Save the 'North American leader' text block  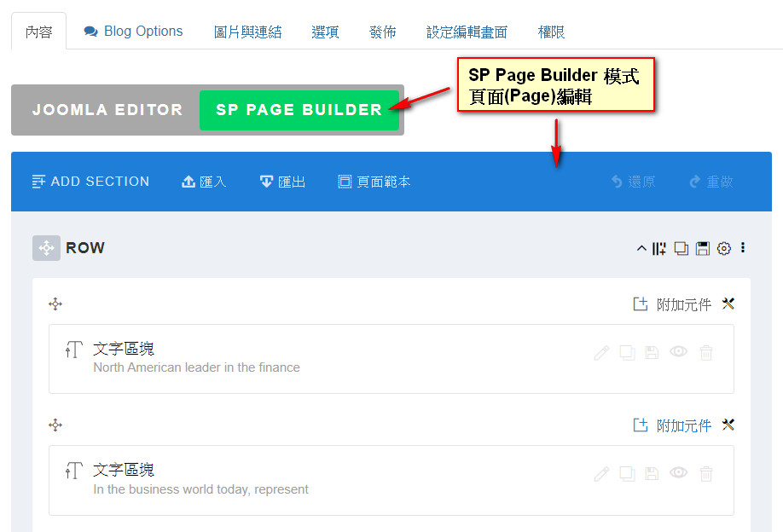click(x=652, y=352)
